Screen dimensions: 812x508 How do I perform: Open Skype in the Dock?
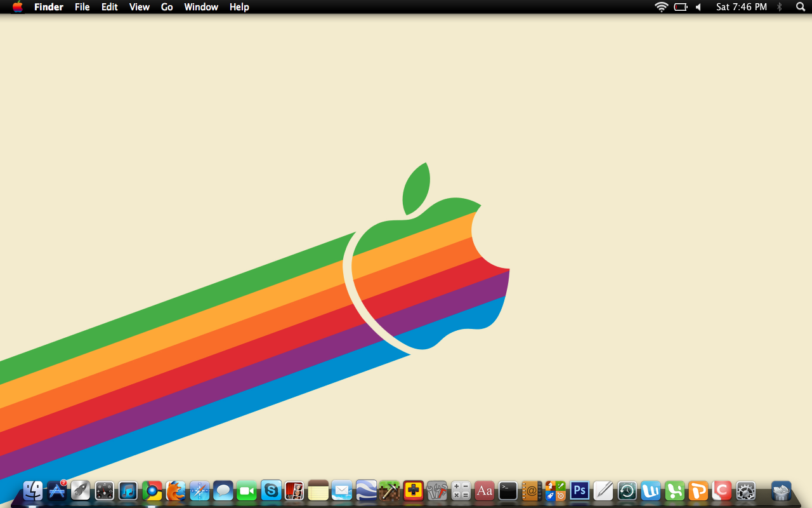(x=271, y=491)
